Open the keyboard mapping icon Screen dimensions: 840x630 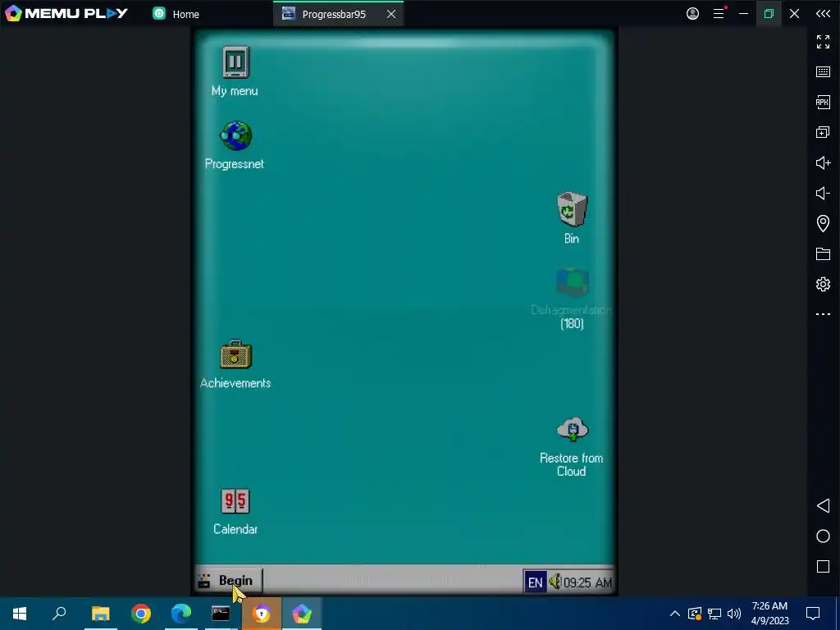(x=823, y=72)
